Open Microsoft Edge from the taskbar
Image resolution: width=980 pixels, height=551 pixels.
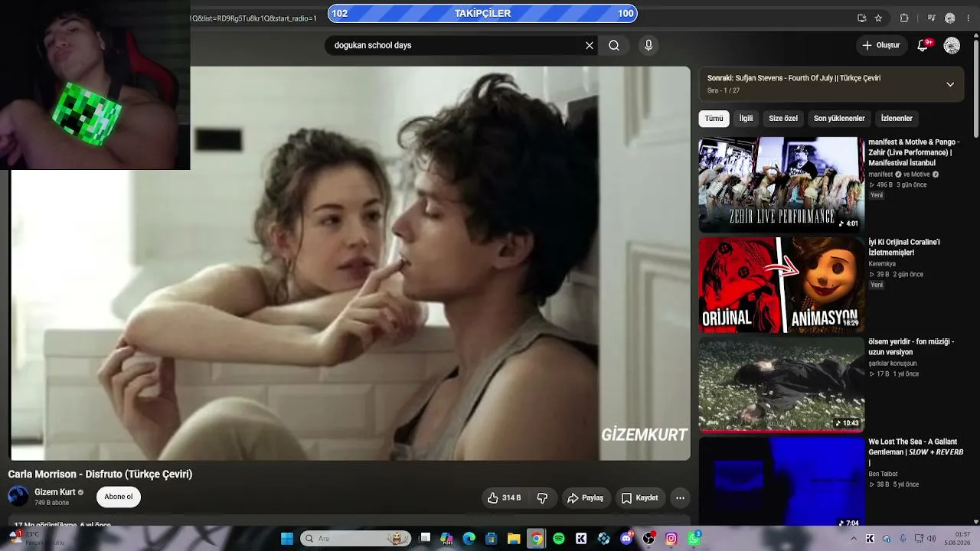(469, 539)
